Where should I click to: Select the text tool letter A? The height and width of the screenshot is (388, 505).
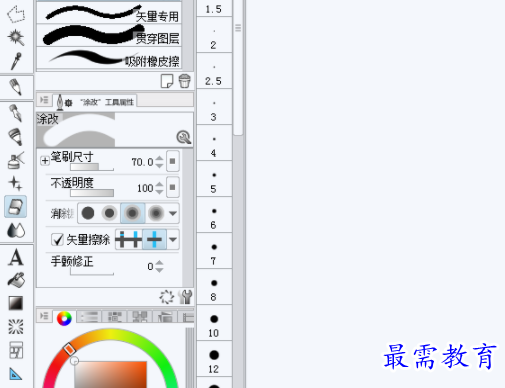(16, 258)
